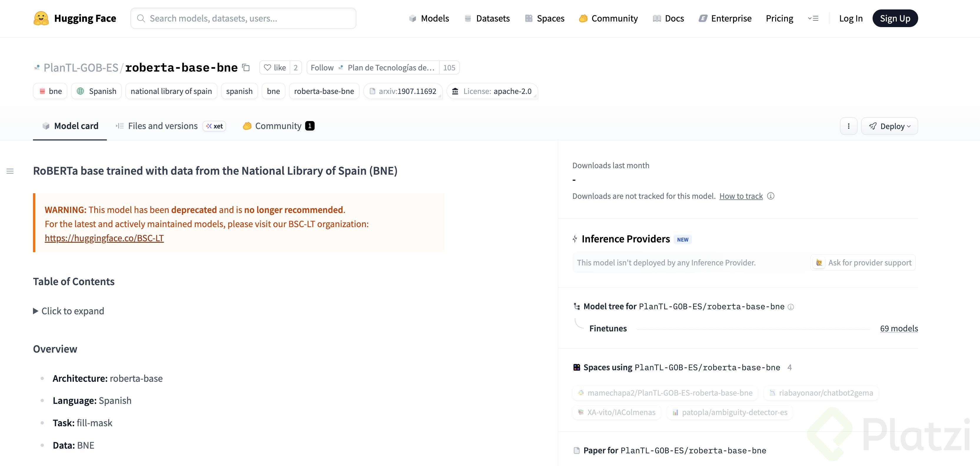Click the Hugging Face emoji logo
The width and height of the screenshot is (980, 466).
[41, 18]
